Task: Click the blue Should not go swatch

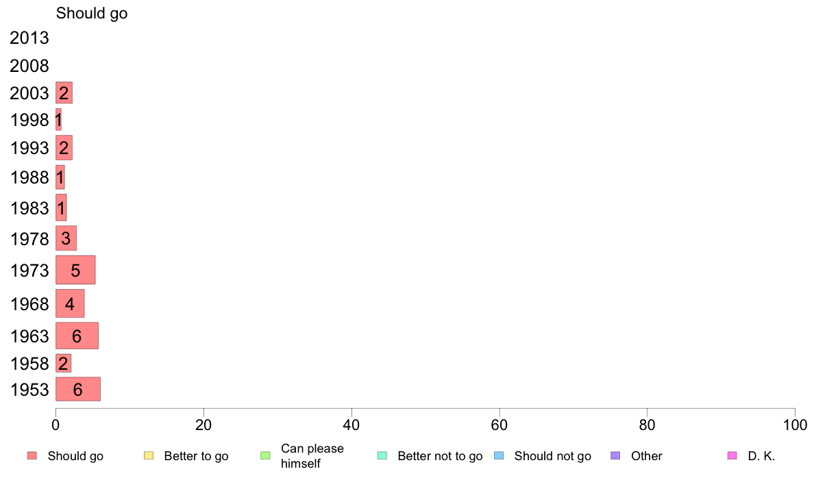Action: coord(499,456)
